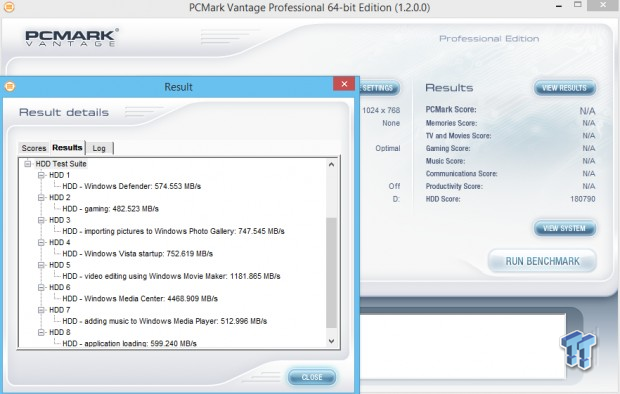This screenshot has width=620, height=394.
Task: Collapse the HDD 6 tree node
Action: point(41,287)
